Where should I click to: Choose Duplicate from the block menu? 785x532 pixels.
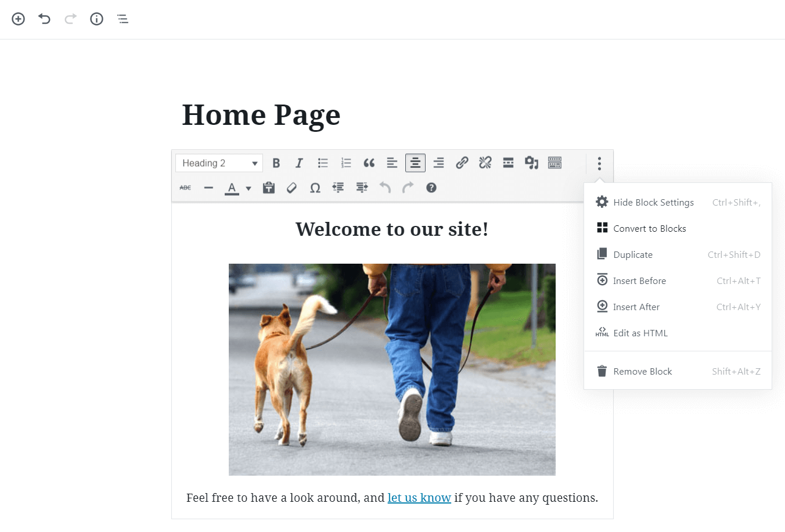click(678, 254)
